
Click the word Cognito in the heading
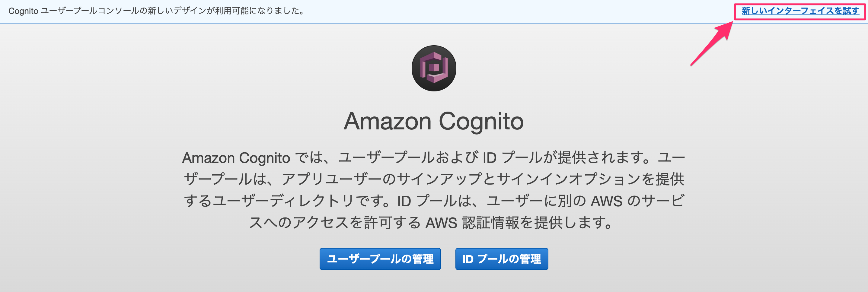pos(481,122)
